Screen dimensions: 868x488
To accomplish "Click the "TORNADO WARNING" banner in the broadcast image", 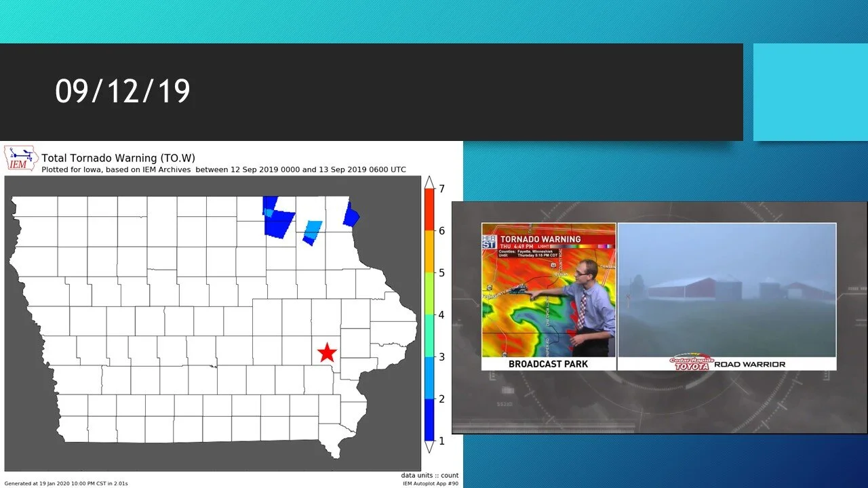I will tap(540, 239).
